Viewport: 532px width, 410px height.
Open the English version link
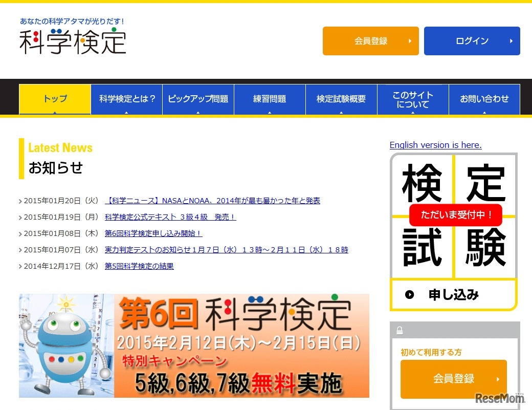coord(435,145)
